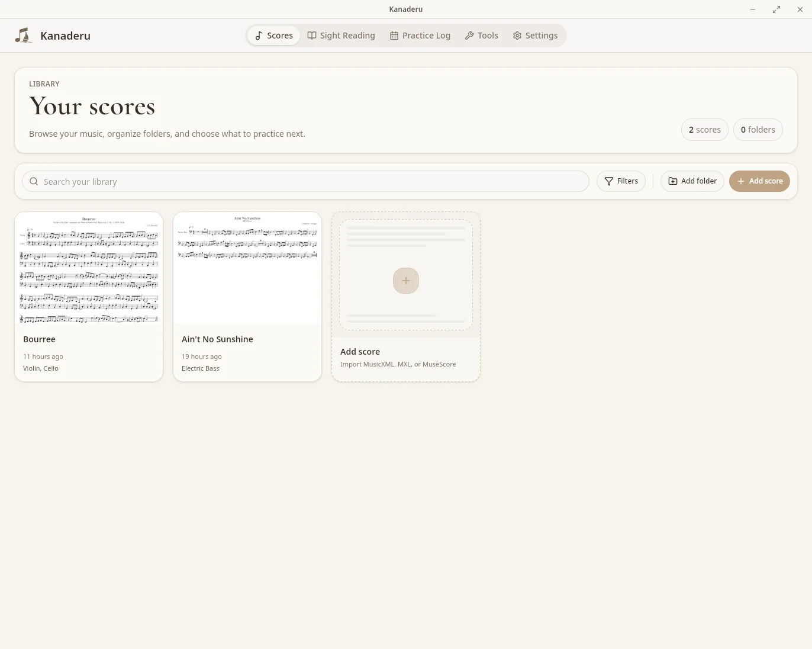Click the book icon for Sight Reading
Screen dimensions: 812x649
(x=312, y=36)
